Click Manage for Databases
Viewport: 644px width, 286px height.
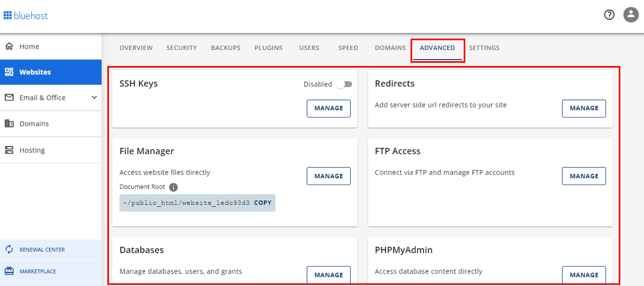[x=328, y=275]
